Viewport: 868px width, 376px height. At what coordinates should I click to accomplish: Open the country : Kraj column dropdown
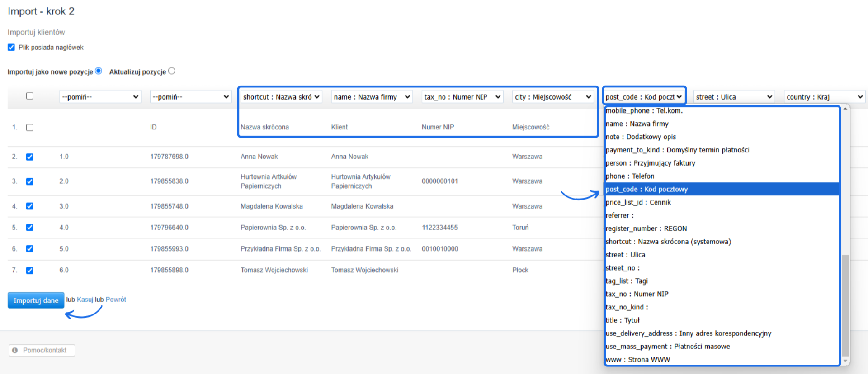click(825, 97)
